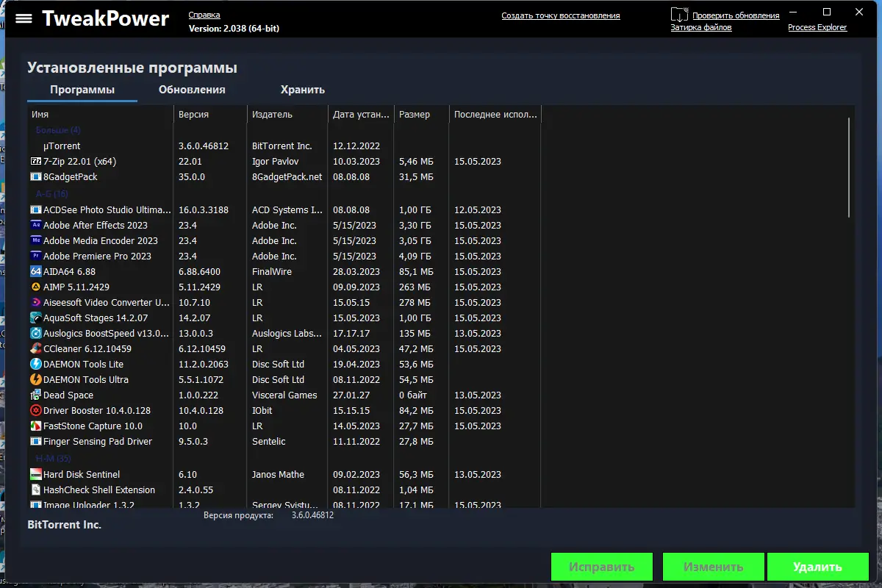
Task: Sort by the Версия column header
Action: tap(210, 115)
